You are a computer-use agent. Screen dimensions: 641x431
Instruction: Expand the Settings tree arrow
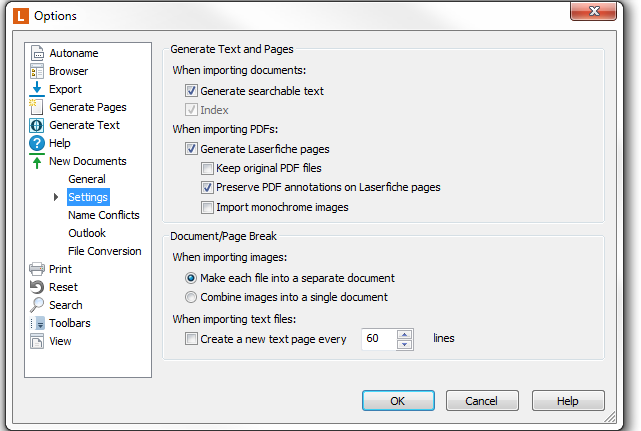[56, 197]
